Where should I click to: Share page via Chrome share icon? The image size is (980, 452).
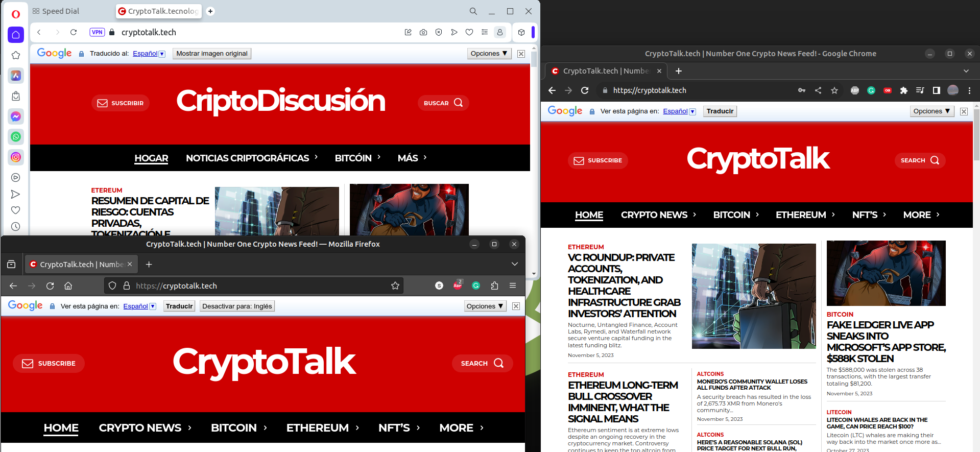(x=818, y=90)
